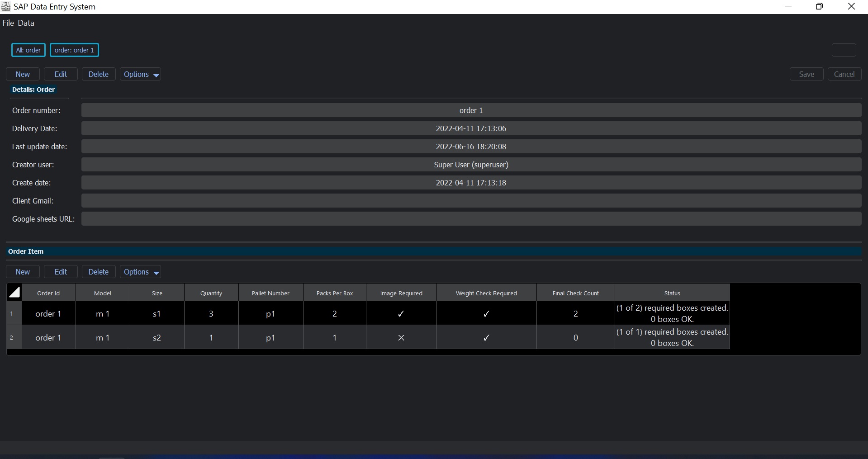This screenshot has height=459, width=868.
Task: Toggle Image Required cross in s2 row
Action: pos(401,337)
